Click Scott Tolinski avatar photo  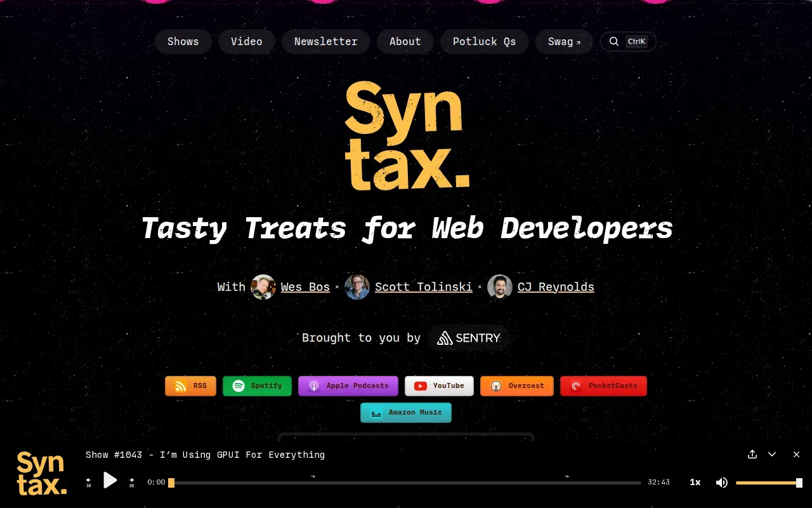click(x=357, y=287)
